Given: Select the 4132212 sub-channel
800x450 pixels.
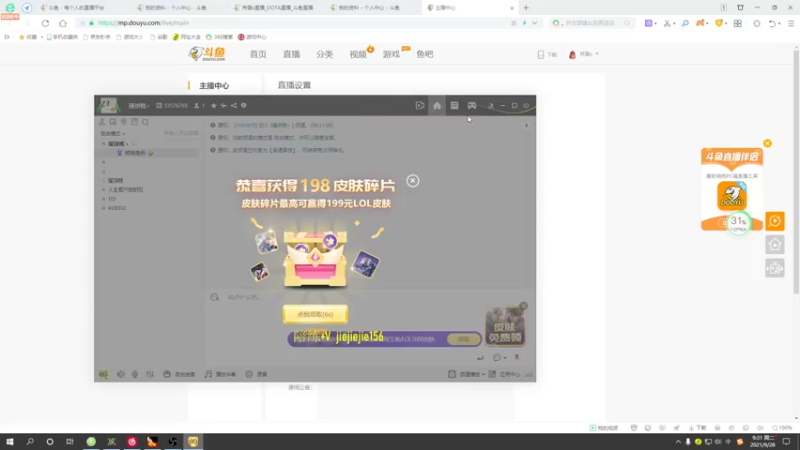Looking at the screenshot, I should [x=117, y=208].
